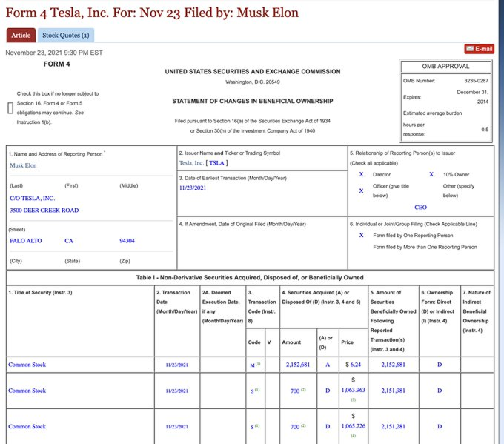
Task: Toggle the Officer (give title below) X mark
Action: pyautogui.click(x=361, y=190)
